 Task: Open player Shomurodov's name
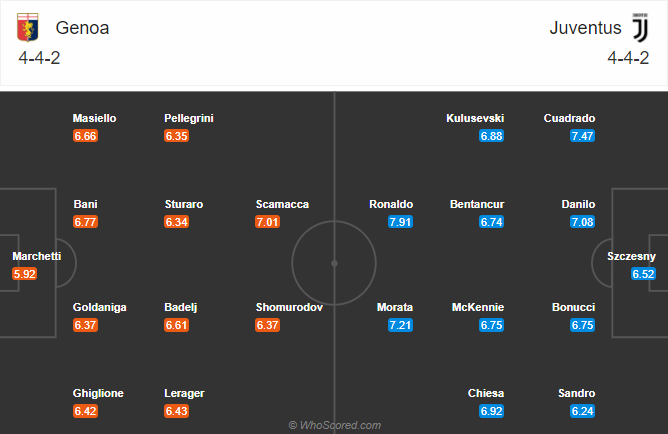[x=289, y=307]
